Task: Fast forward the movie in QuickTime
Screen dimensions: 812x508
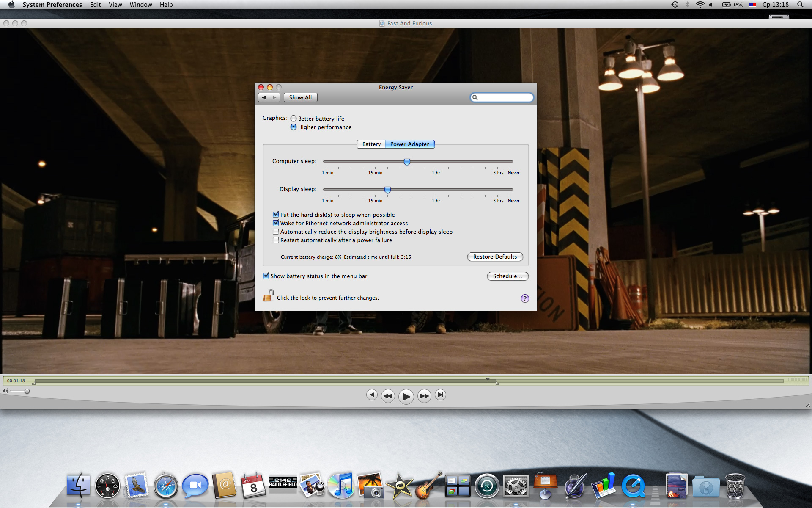Action: (x=424, y=396)
